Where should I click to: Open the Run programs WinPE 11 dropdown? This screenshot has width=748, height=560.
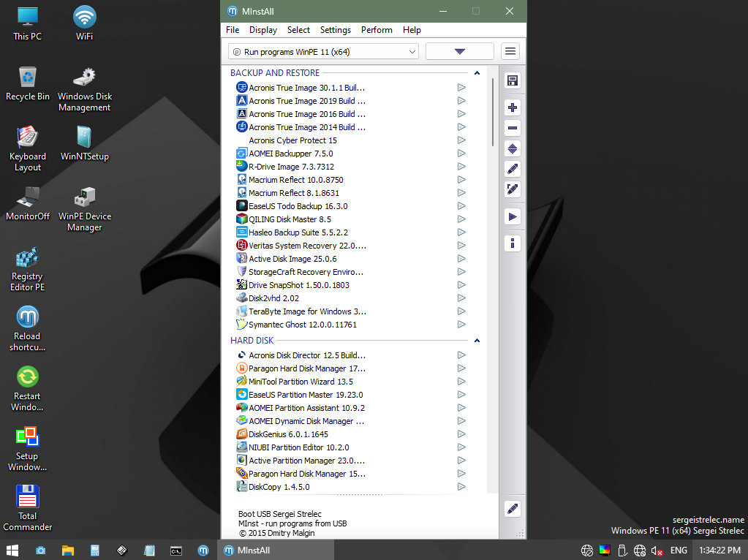click(x=323, y=51)
